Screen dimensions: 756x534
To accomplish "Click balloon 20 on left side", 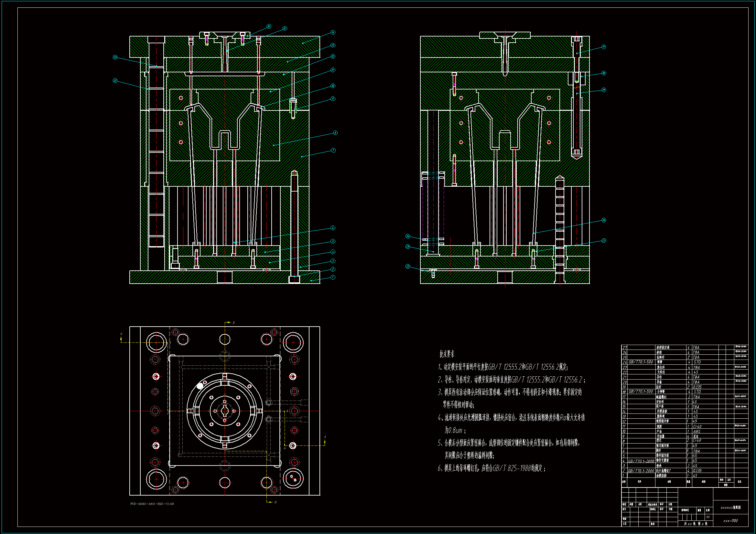I will [x=115, y=57].
